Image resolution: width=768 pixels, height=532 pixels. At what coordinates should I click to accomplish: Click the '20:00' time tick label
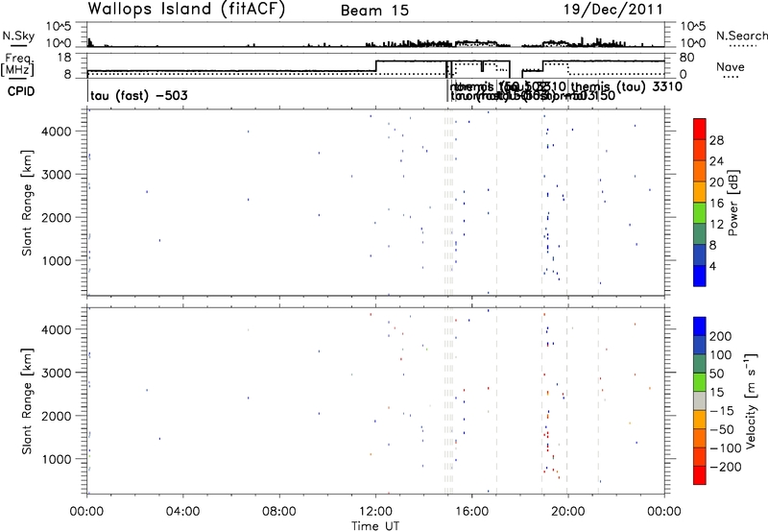click(x=567, y=511)
